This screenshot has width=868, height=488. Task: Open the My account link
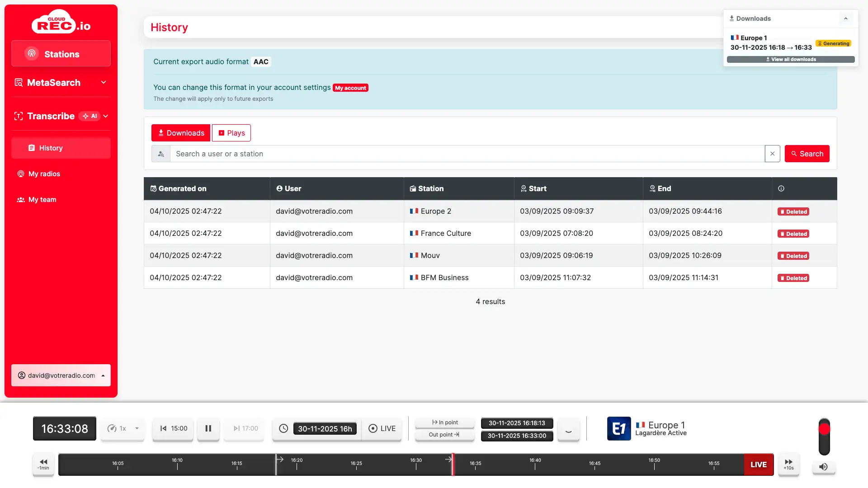click(x=350, y=88)
